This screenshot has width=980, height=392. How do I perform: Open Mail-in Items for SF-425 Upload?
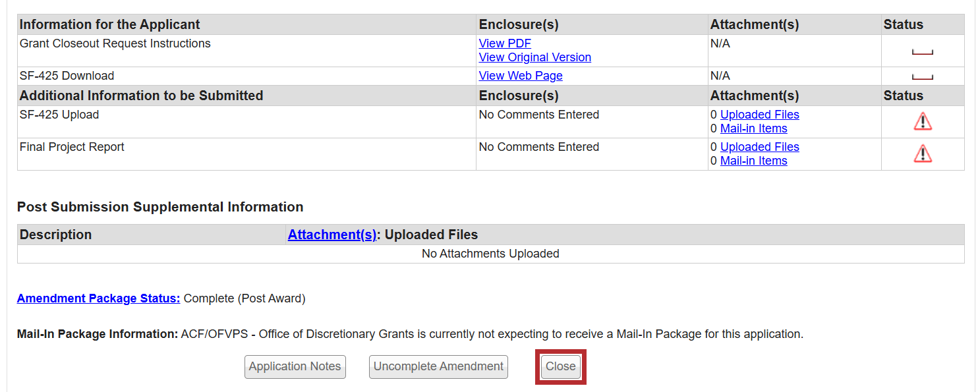coord(753,128)
